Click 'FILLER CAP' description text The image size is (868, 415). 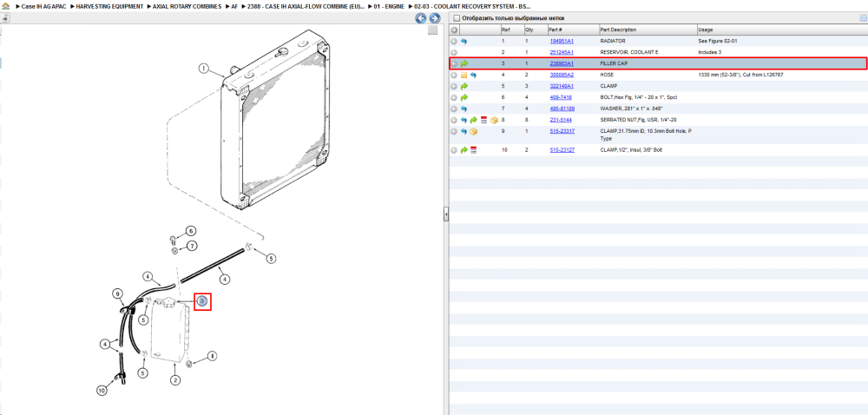tap(614, 63)
